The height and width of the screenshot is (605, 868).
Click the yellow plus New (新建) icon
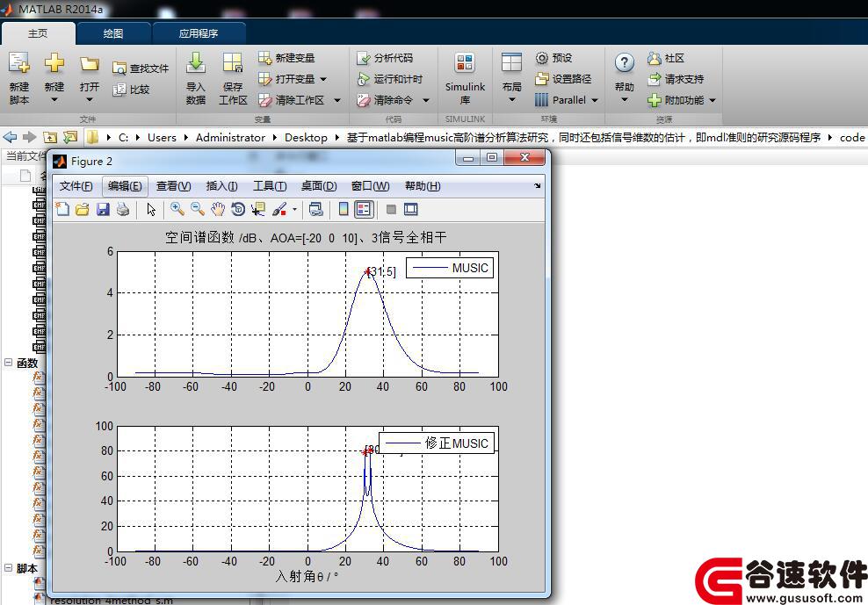(x=54, y=63)
